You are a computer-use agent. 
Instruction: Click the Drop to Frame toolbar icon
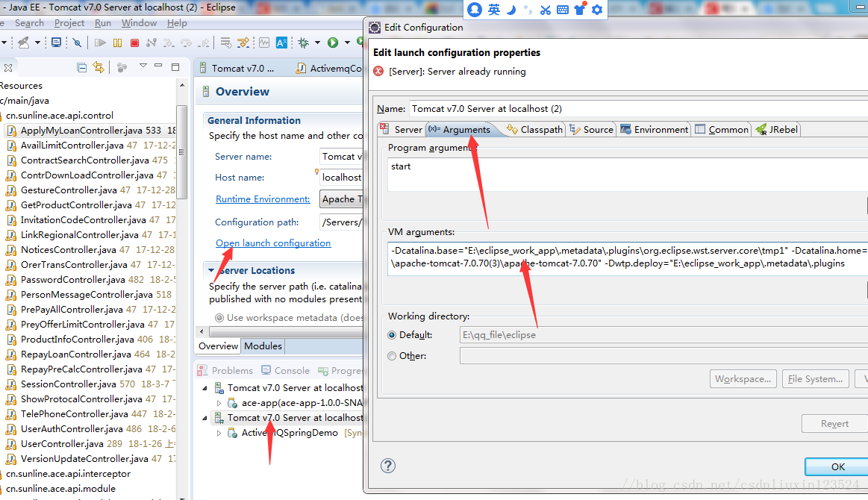(226, 43)
